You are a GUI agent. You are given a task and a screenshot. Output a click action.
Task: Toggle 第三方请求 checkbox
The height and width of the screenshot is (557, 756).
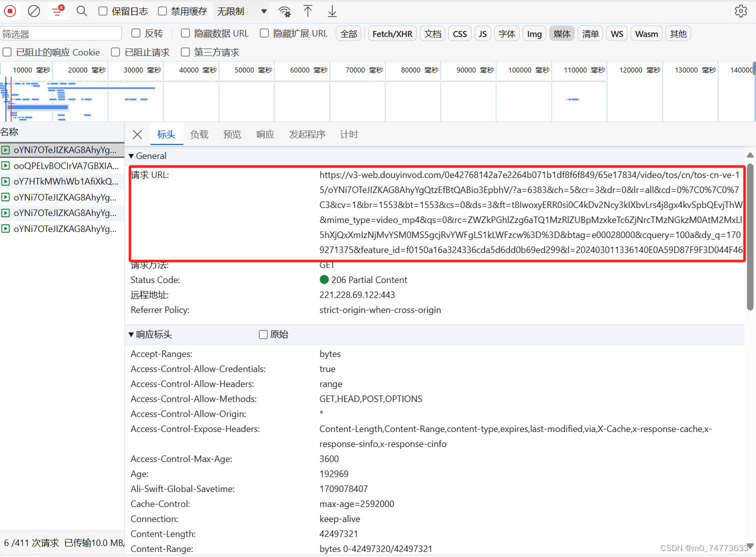185,52
